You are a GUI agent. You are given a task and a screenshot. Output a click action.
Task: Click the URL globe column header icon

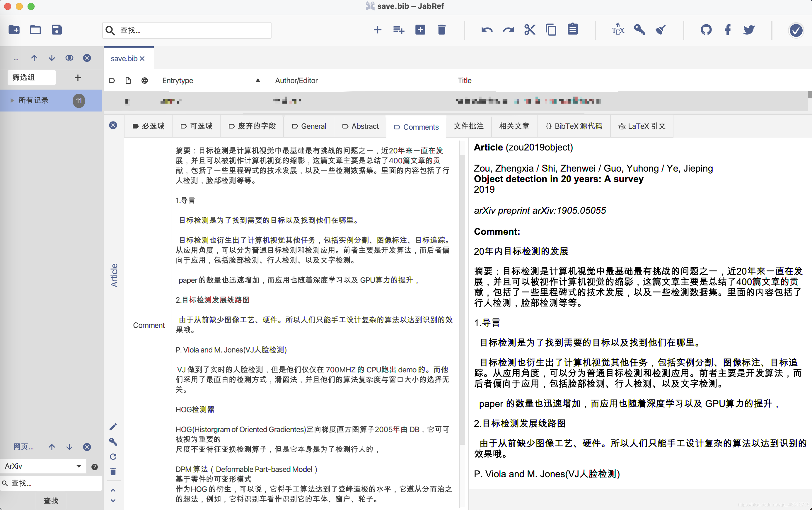tap(144, 81)
